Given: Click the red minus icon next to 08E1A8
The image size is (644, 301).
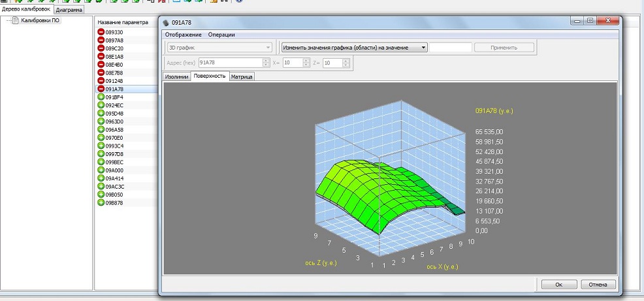Looking at the screenshot, I should pyautogui.click(x=101, y=56).
